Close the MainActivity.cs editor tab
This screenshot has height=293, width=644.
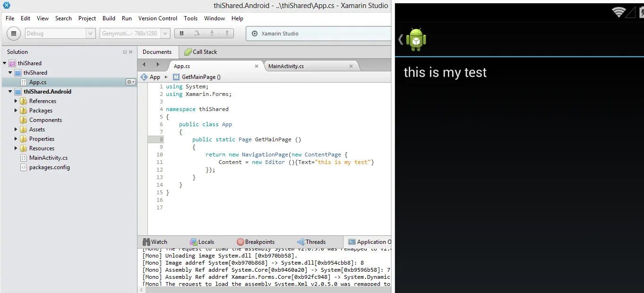351,66
